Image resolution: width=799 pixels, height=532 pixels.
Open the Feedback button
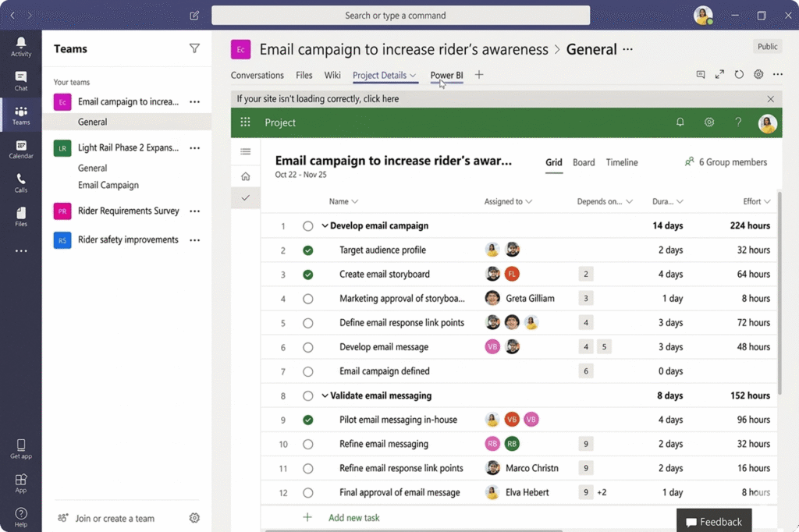coord(714,521)
